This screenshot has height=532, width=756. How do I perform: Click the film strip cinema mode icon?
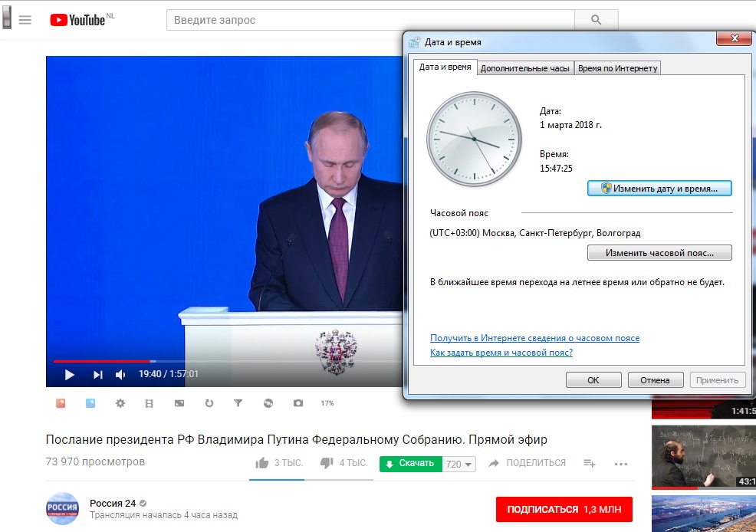150,403
